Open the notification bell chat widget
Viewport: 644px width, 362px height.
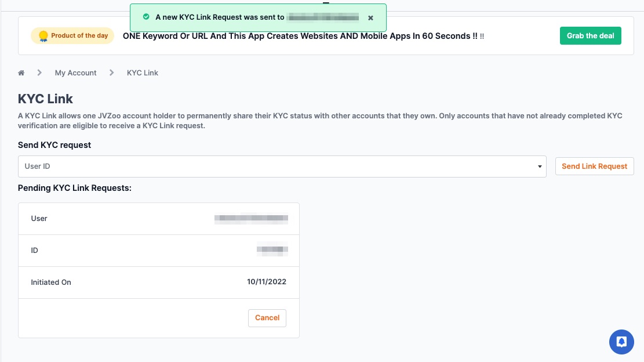pyautogui.click(x=621, y=342)
